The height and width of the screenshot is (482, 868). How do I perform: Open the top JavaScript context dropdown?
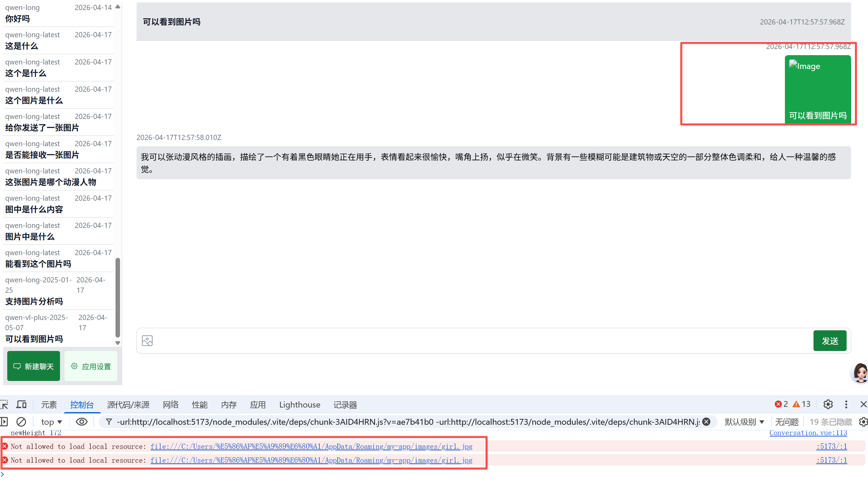(x=51, y=422)
